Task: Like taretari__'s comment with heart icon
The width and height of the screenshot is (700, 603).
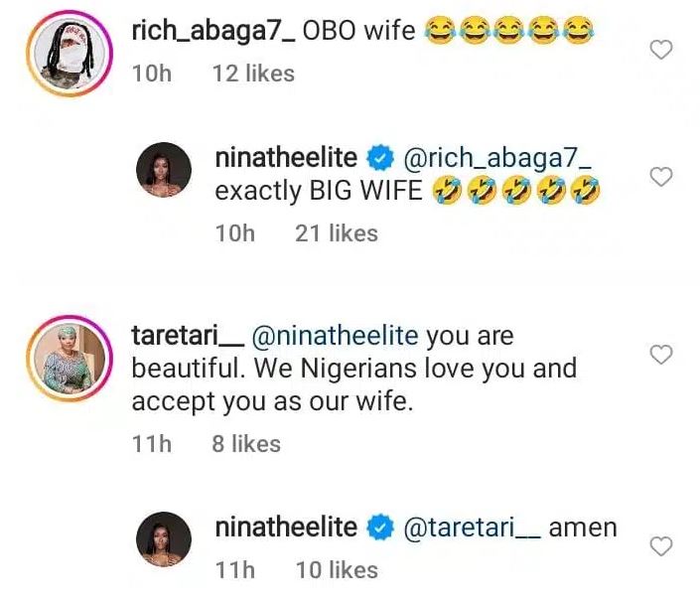Action: 660,354
